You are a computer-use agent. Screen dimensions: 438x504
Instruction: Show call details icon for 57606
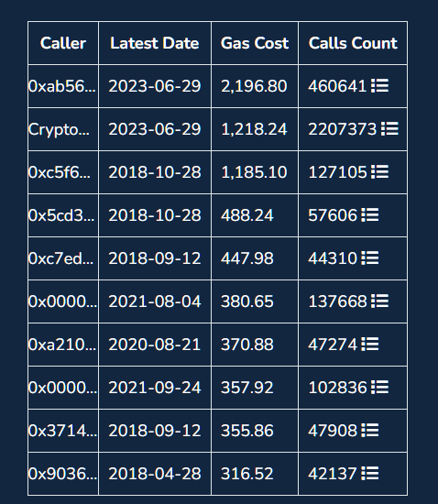370,215
